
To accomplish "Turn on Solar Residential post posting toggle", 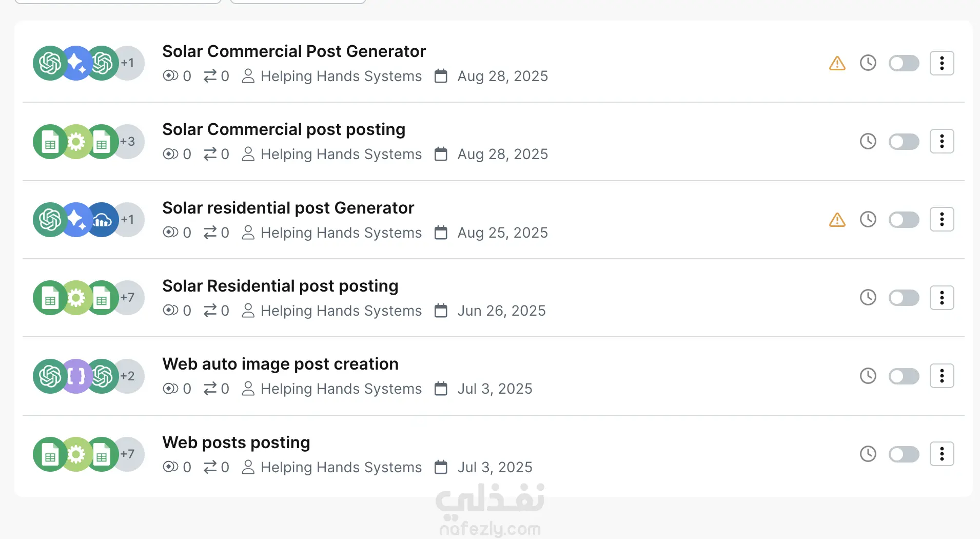I will coord(904,298).
